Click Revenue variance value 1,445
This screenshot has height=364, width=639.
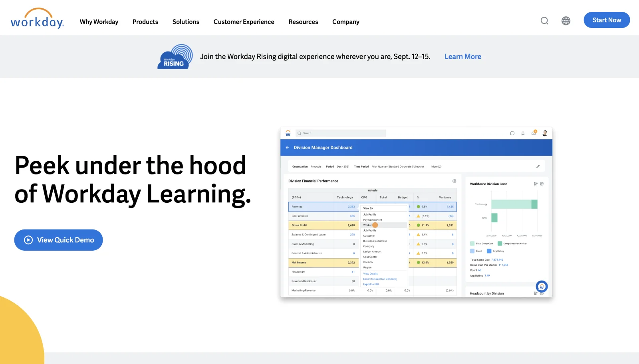point(450,207)
